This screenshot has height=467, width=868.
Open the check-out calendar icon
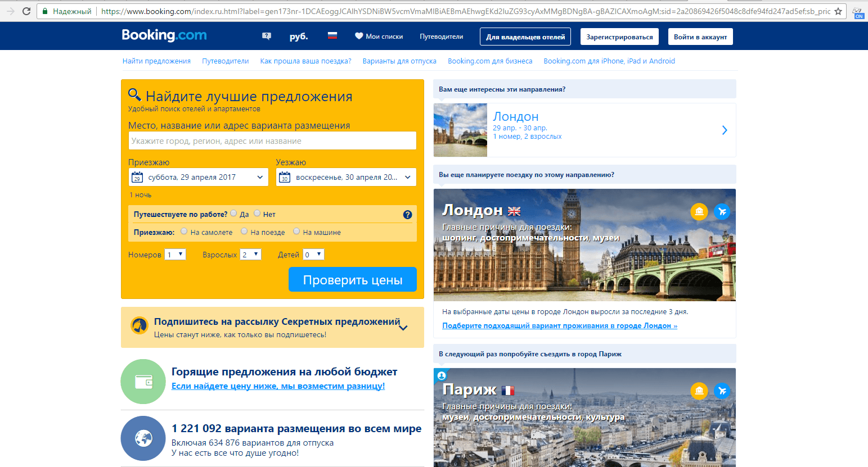pyautogui.click(x=285, y=178)
